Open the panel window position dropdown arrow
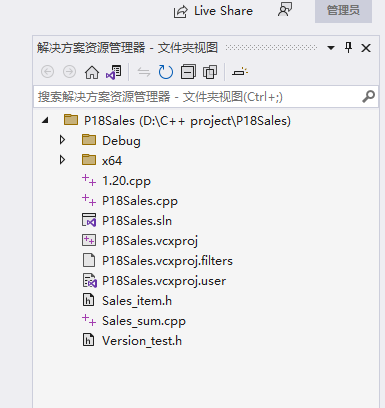385x408 pixels. [x=331, y=48]
